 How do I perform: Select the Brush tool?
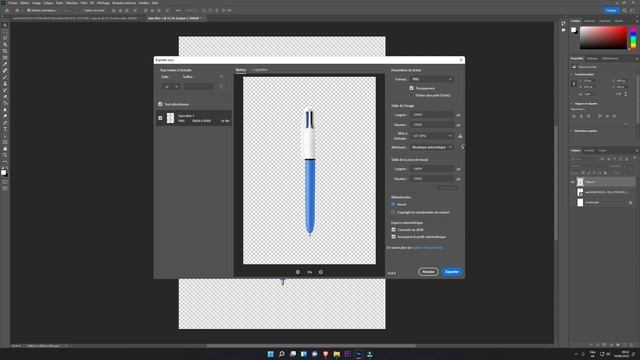click(5, 77)
